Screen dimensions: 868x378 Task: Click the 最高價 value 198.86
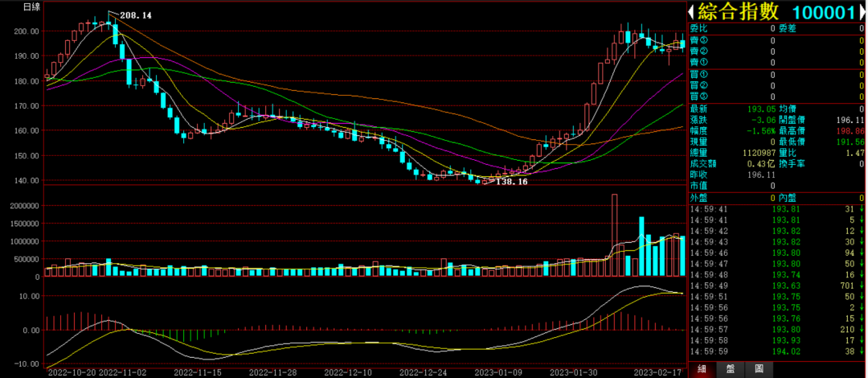[x=849, y=129]
